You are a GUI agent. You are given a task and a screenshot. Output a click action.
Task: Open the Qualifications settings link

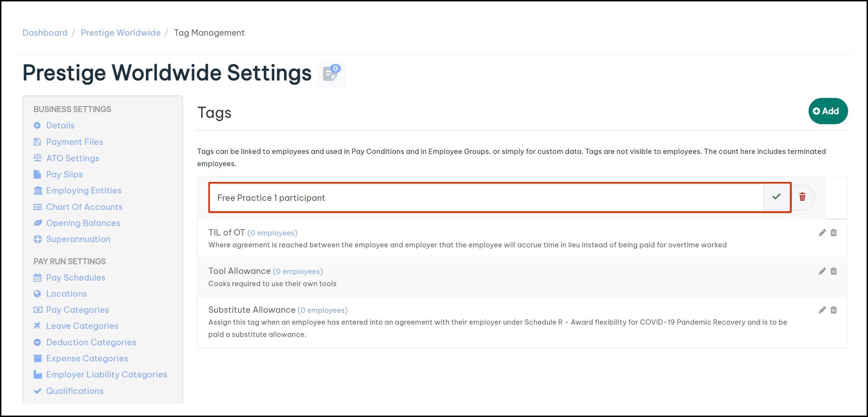tap(75, 391)
